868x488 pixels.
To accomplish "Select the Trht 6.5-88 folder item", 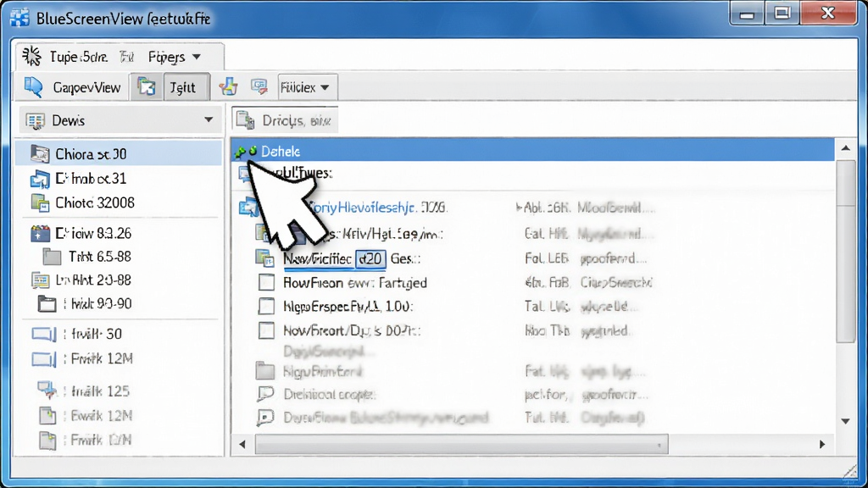I will point(100,257).
